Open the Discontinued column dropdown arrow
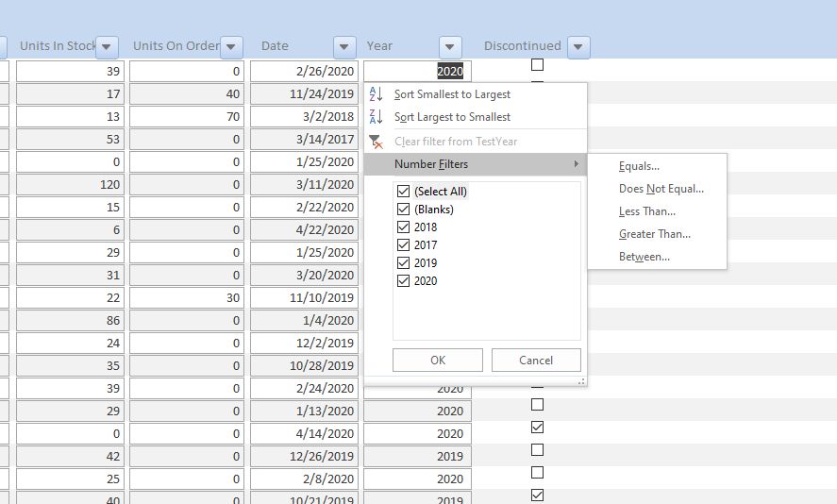The width and height of the screenshot is (837, 504). 579,46
